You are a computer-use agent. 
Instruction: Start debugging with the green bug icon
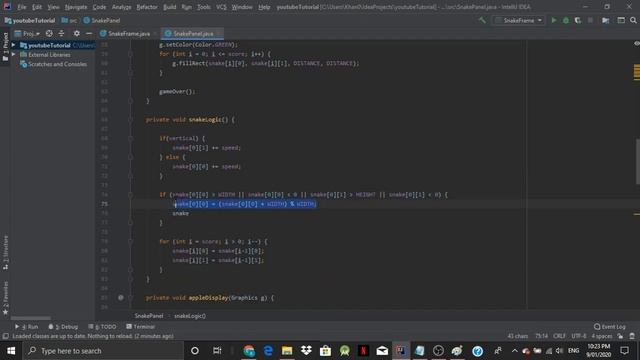click(566, 20)
